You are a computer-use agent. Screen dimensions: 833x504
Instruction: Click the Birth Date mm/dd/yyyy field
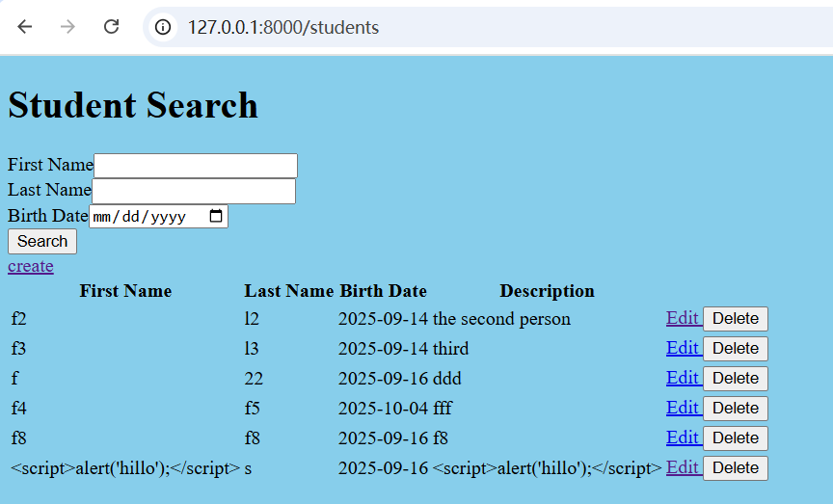(x=158, y=216)
